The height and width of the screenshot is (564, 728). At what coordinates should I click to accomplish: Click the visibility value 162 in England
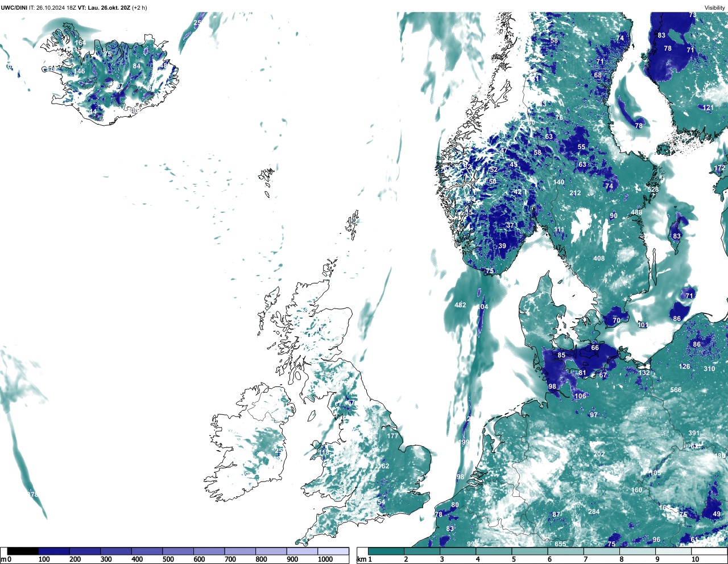[384, 466]
